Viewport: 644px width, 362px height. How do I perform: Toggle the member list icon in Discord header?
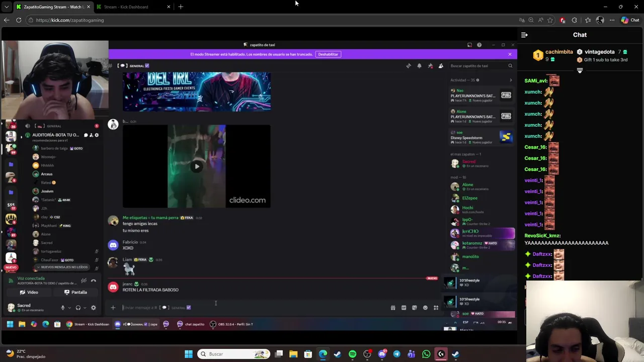pyautogui.click(x=441, y=66)
